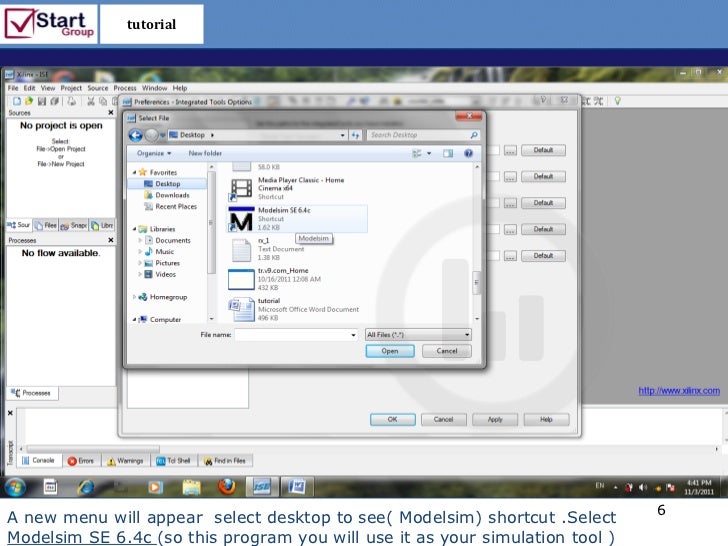728x546 pixels.
Task: Select Videos under Libraries
Action: pos(165,274)
